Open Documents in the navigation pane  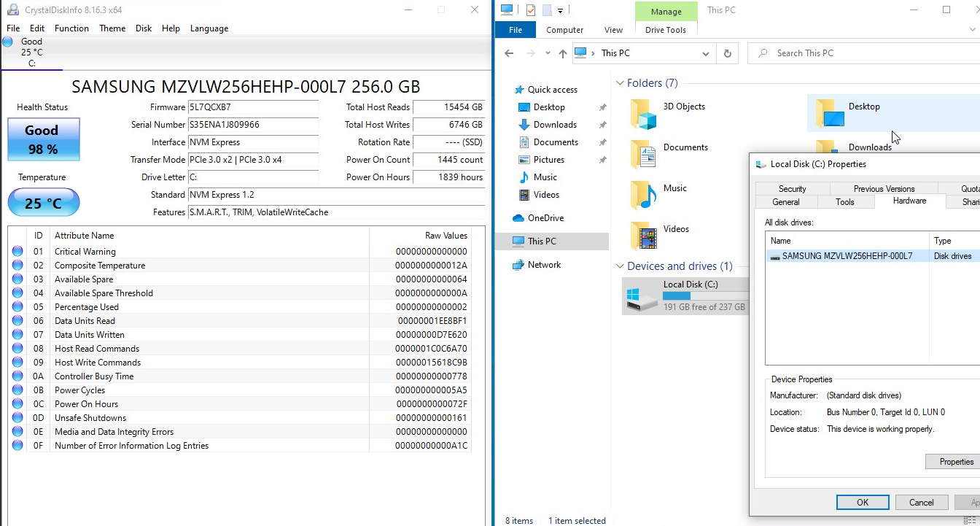[556, 142]
